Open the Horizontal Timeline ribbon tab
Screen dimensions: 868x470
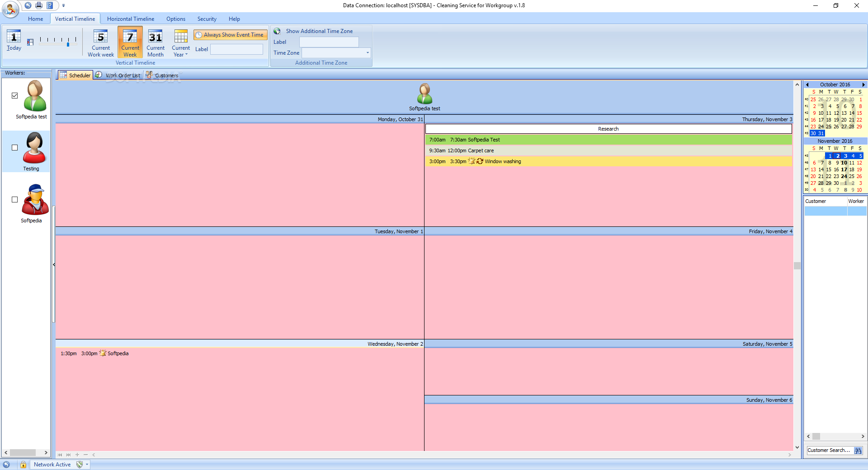click(x=131, y=19)
